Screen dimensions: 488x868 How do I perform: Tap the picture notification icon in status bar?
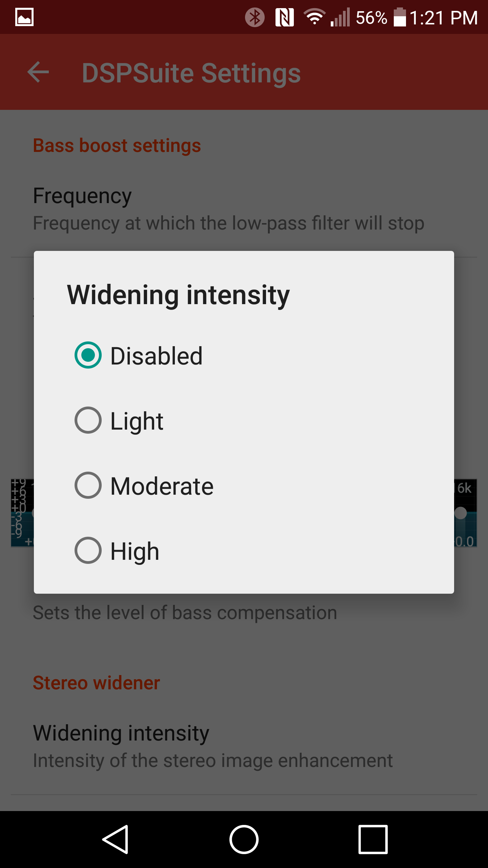pyautogui.click(x=24, y=17)
